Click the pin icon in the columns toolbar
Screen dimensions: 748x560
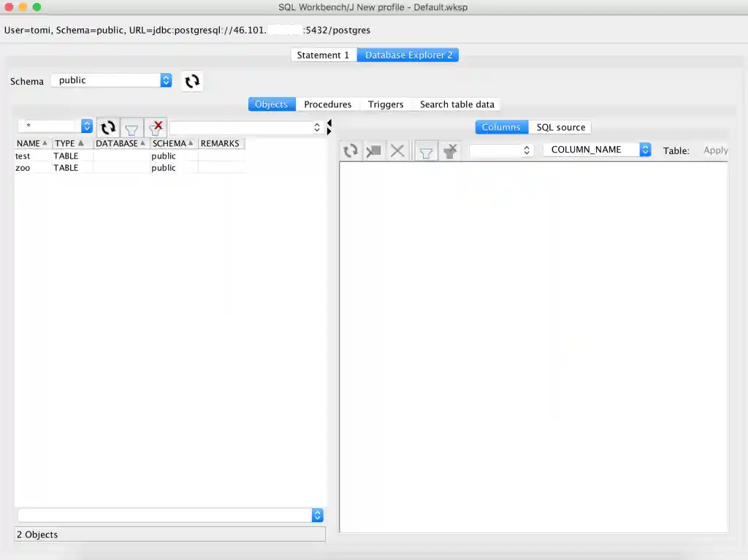373,150
